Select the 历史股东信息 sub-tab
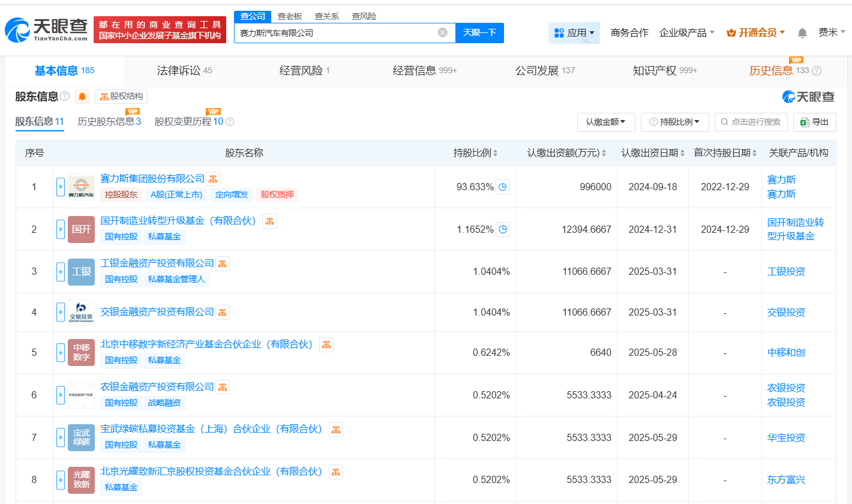Viewport: 852px width, 504px height. coord(109,122)
